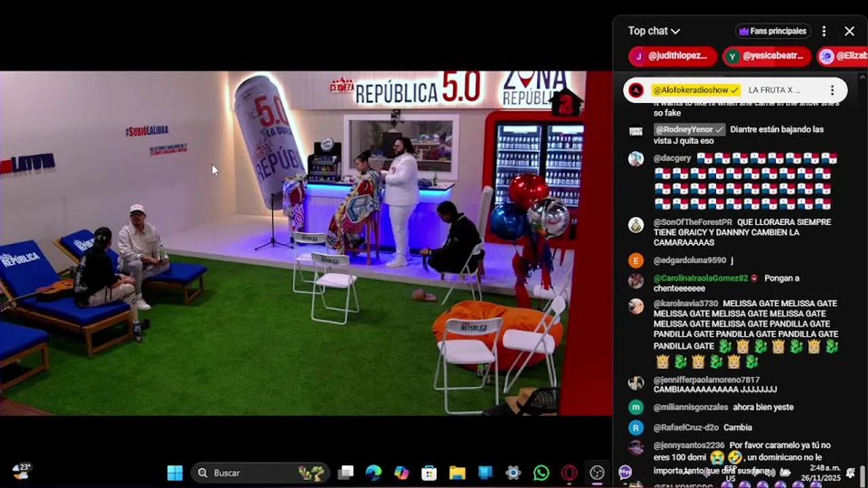Open Task View from the taskbar

tap(347, 473)
